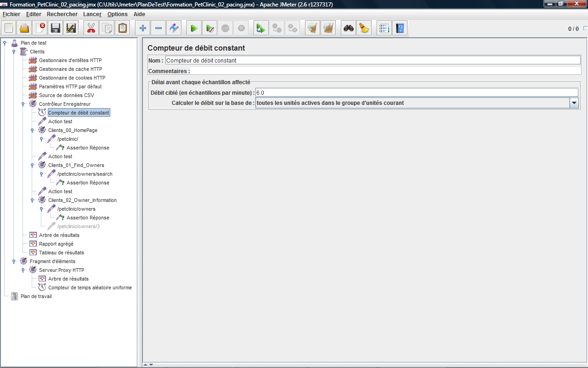The height and width of the screenshot is (368, 588).
Task: Open the throughput calculation basis dropdown
Action: (574, 103)
